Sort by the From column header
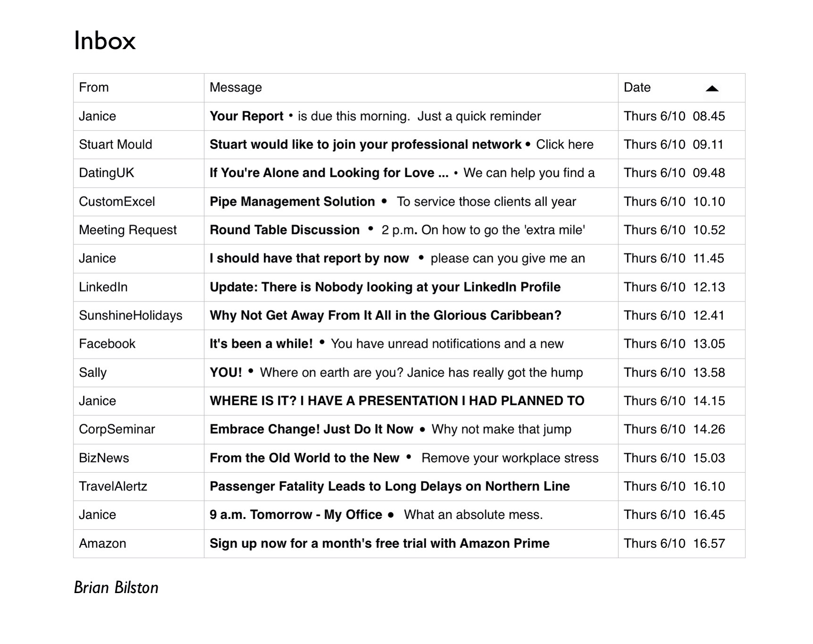 94,88
